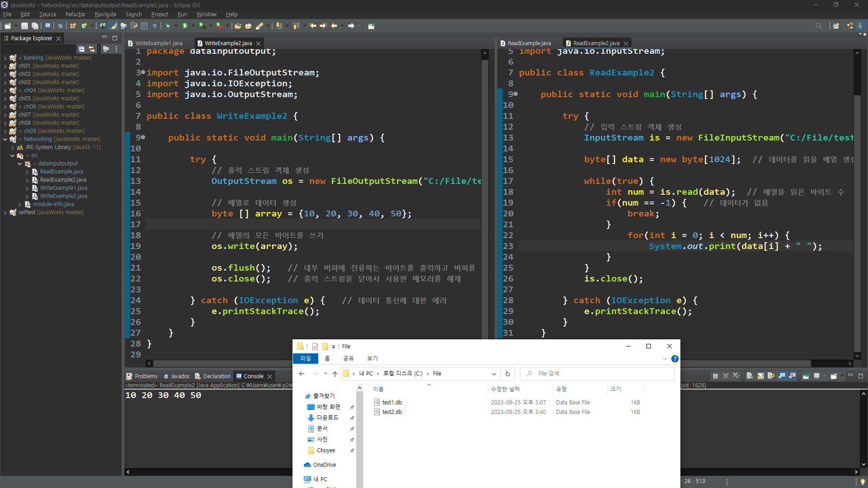Toggle Scroll Lock in Console toolbar
This screenshot has width=868, height=488.
(x=760, y=376)
